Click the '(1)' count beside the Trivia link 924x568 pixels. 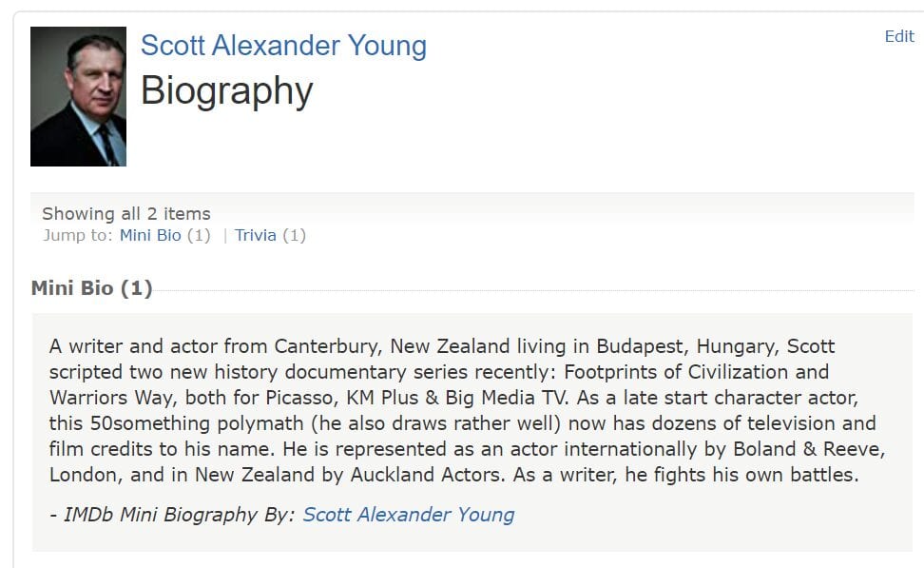click(295, 235)
